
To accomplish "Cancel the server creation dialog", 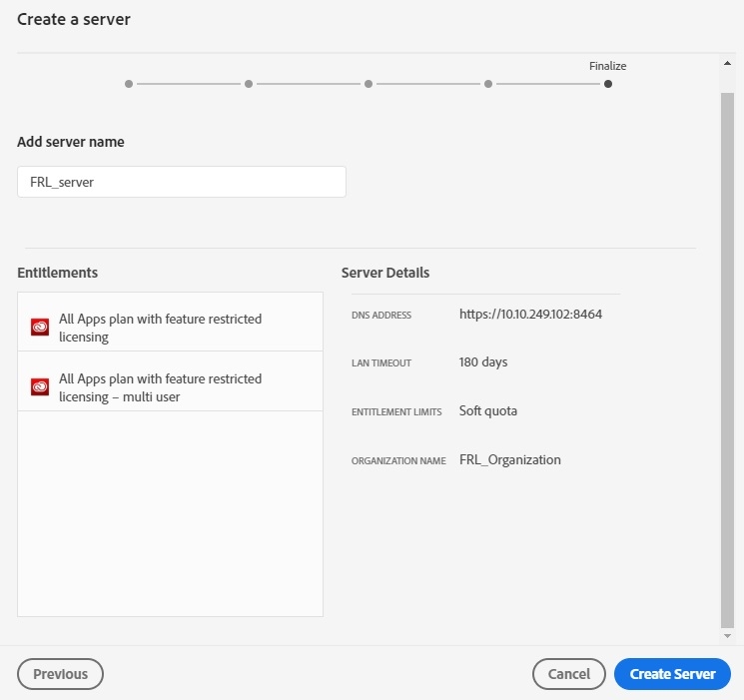I will tap(569, 673).
